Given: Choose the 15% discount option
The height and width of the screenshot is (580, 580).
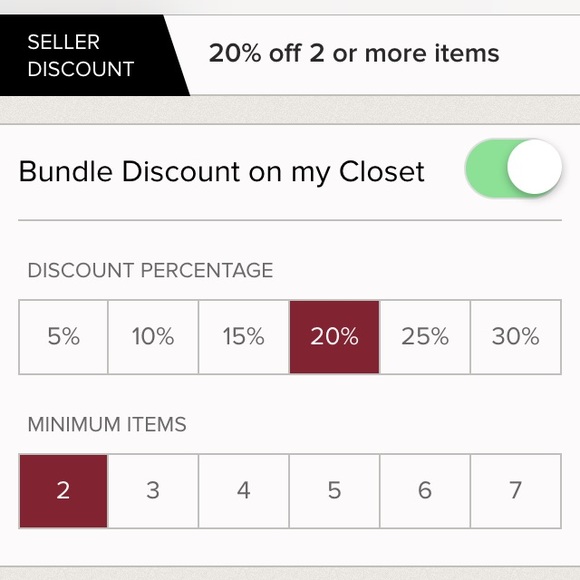Looking at the screenshot, I should [x=244, y=337].
